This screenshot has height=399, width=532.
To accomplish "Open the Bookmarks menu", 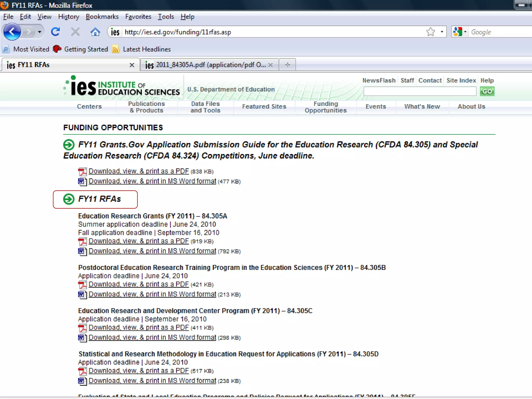I will (102, 17).
